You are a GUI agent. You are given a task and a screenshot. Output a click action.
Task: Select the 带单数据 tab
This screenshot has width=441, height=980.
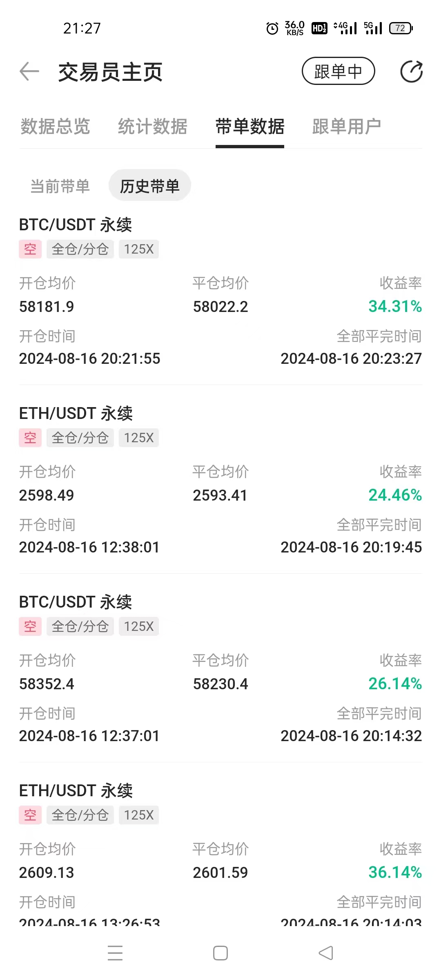[250, 126]
